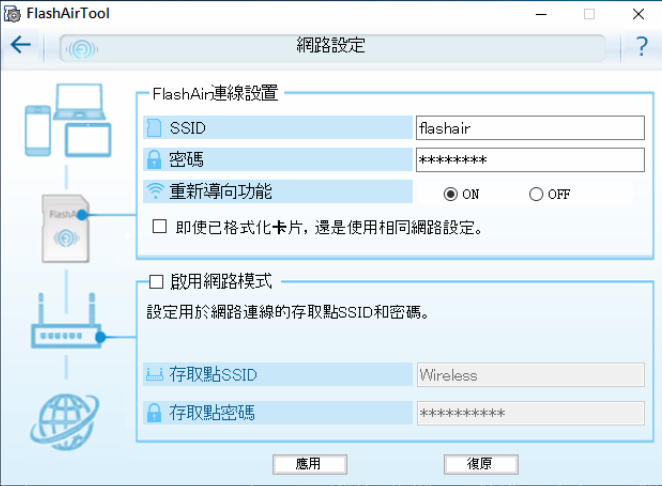662x486 pixels.
Task: Minimize the FlashAirTool window
Action: click(x=541, y=14)
